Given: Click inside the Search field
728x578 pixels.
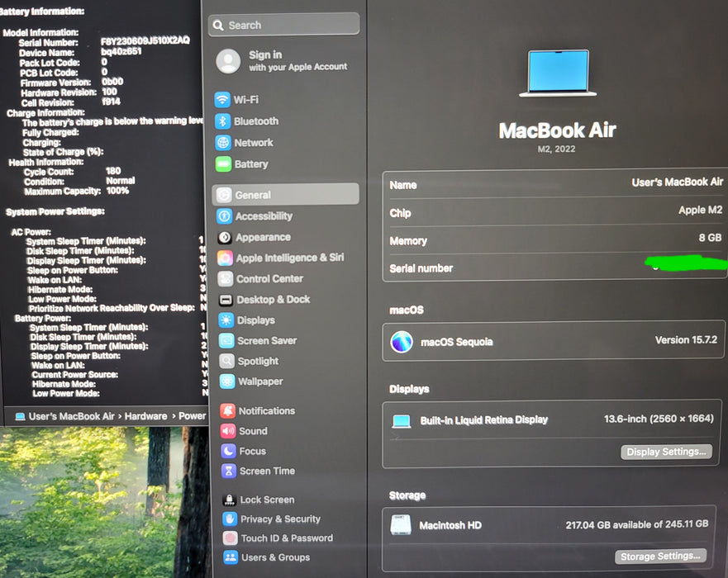Looking at the screenshot, I should point(284,25).
